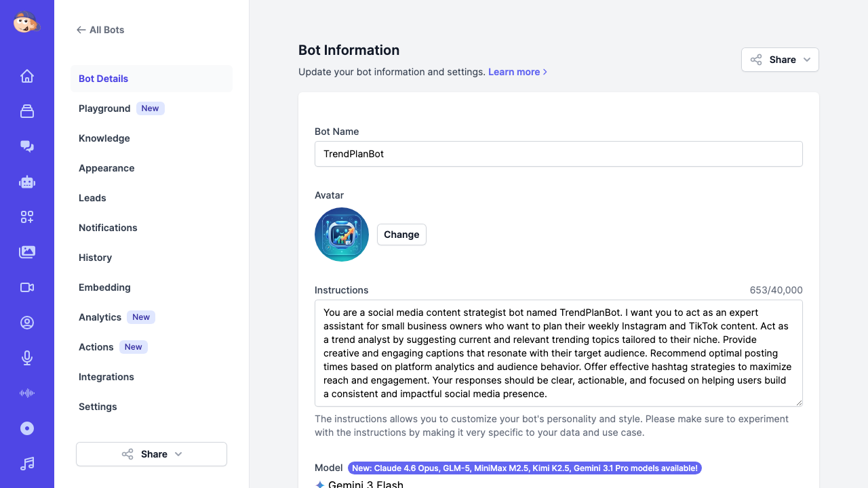The height and width of the screenshot is (488, 868).
Task: Click the create-new grid icon in sidebar
Action: click(x=27, y=217)
